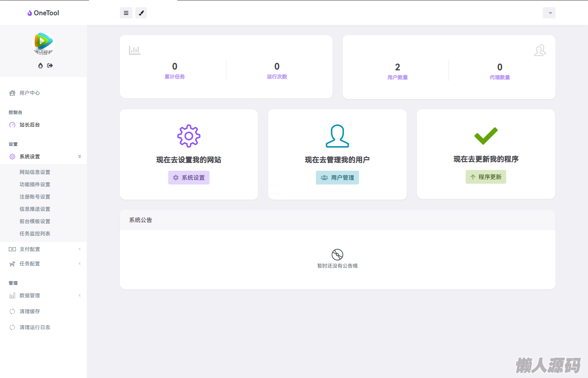Open 信息推送设置 submenu item
Screen dimensions: 588x378
35,209
